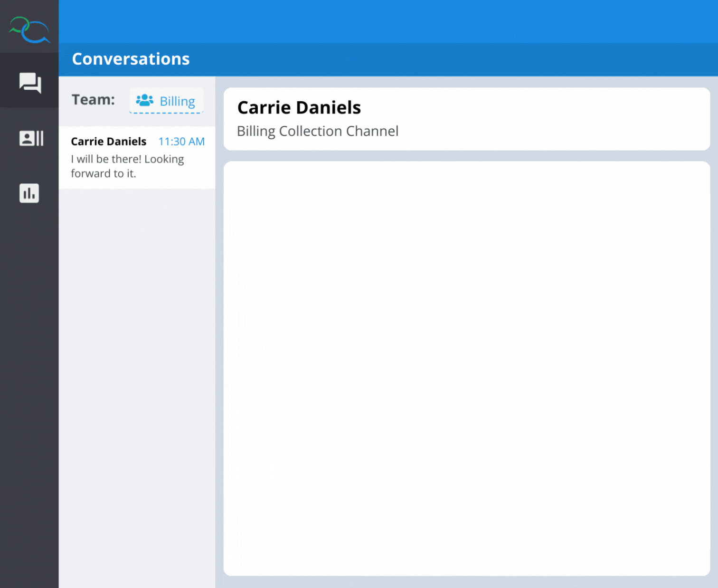718x588 pixels.
Task: Select the 11:30 AM timestamp
Action: point(181,141)
